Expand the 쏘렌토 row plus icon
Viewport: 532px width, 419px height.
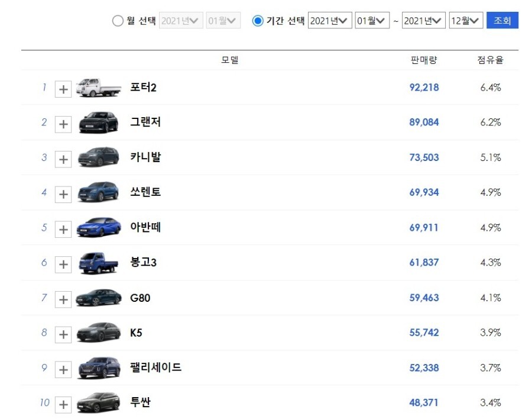(x=63, y=194)
